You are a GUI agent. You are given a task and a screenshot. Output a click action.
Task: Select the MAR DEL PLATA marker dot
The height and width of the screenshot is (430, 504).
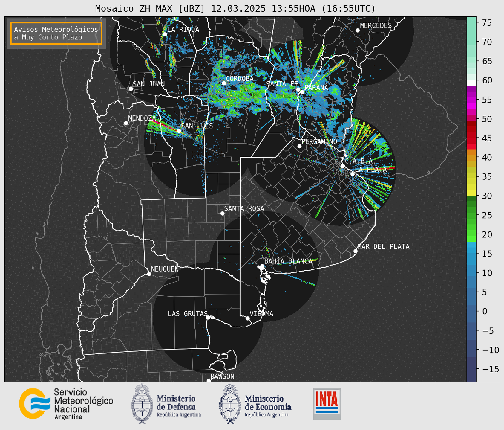(x=356, y=251)
